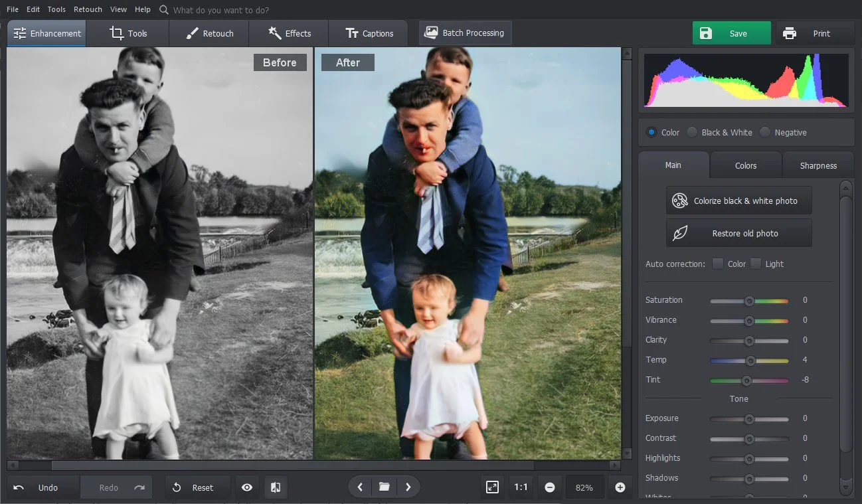Screen dimensions: 862x504
Task: Click the 1:1 actual size button
Action: coord(521,487)
